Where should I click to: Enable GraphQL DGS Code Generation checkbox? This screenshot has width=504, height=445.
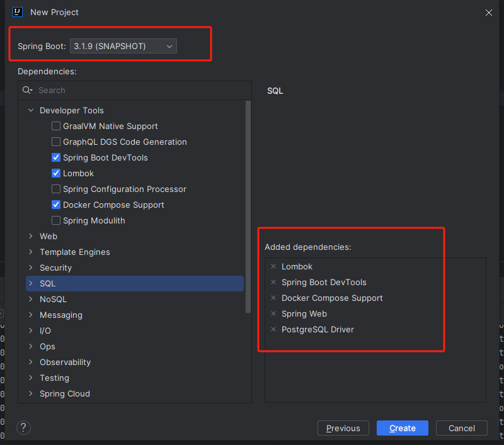(56, 142)
